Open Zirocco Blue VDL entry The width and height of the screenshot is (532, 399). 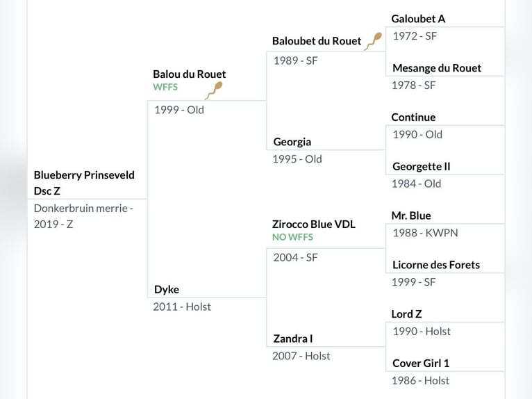(x=314, y=224)
